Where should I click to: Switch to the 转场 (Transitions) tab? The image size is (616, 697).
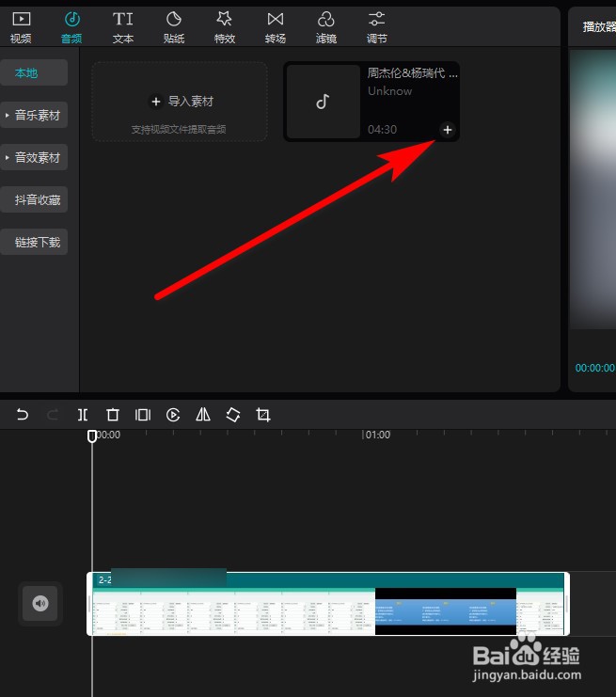click(276, 27)
